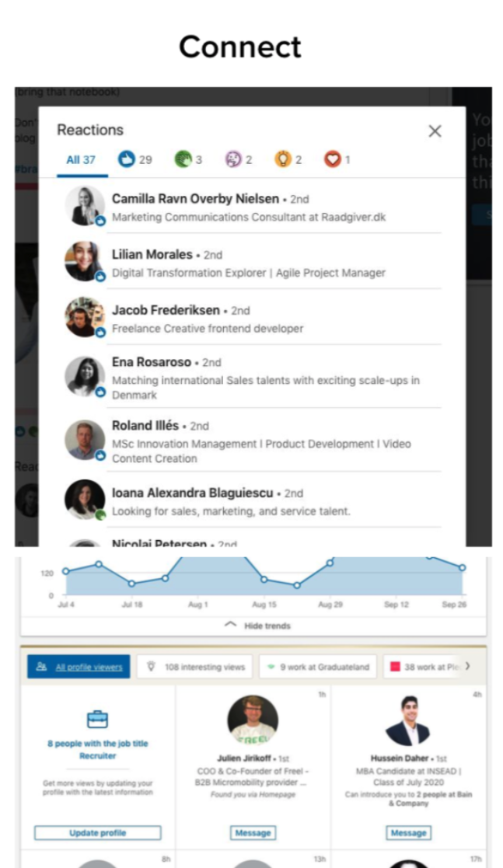Click the name Lilian Morales
503x868 pixels.
coord(152,255)
